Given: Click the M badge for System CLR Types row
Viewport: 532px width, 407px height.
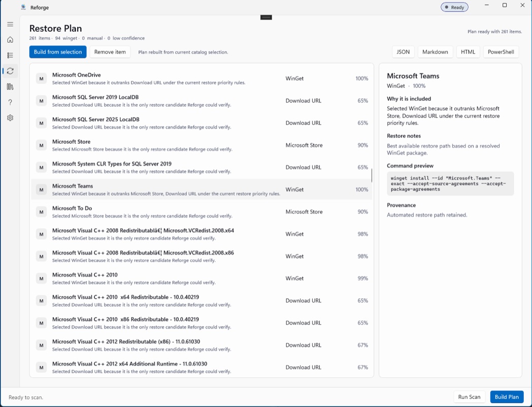Looking at the screenshot, I should [42, 167].
